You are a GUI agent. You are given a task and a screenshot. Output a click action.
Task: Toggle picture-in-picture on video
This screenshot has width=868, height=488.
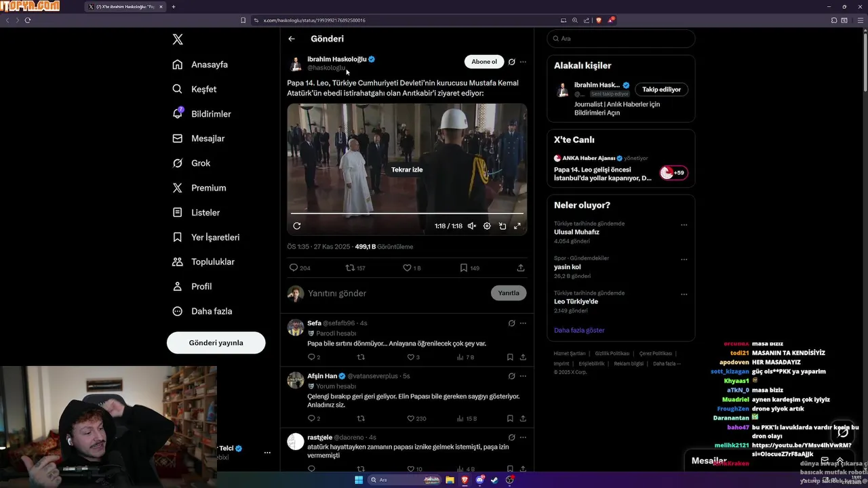502,226
